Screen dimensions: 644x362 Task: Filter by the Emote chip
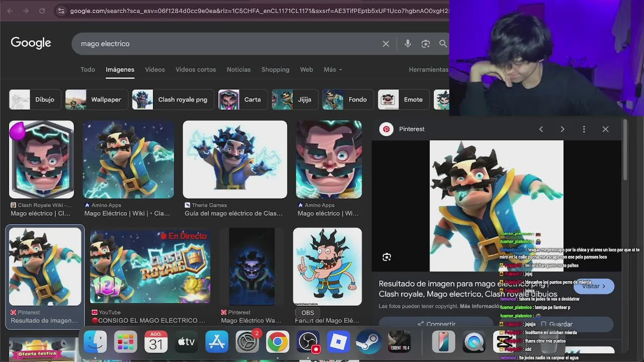tap(404, 100)
